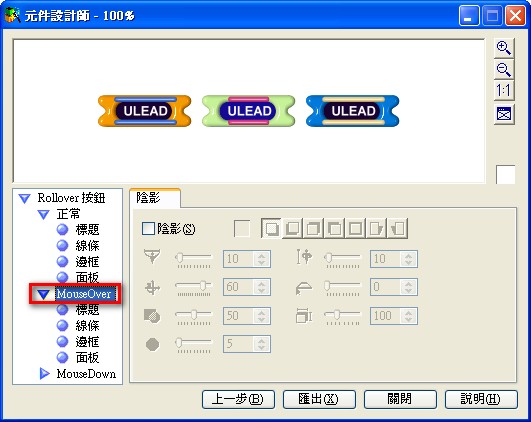Expand the MouseDown state node
Viewport: 531px width, 422px height.
44,374
